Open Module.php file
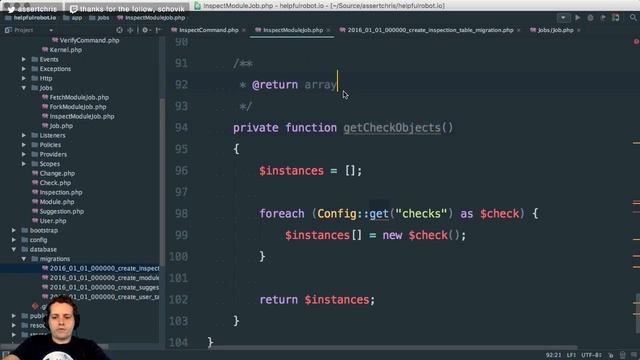Image resolution: width=640 pixels, height=360 pixels. point(53,202)
